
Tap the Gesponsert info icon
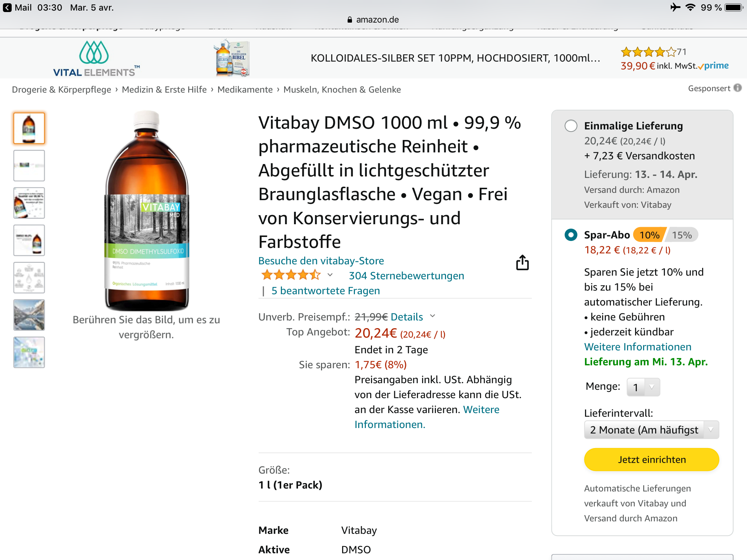[738, 88]
